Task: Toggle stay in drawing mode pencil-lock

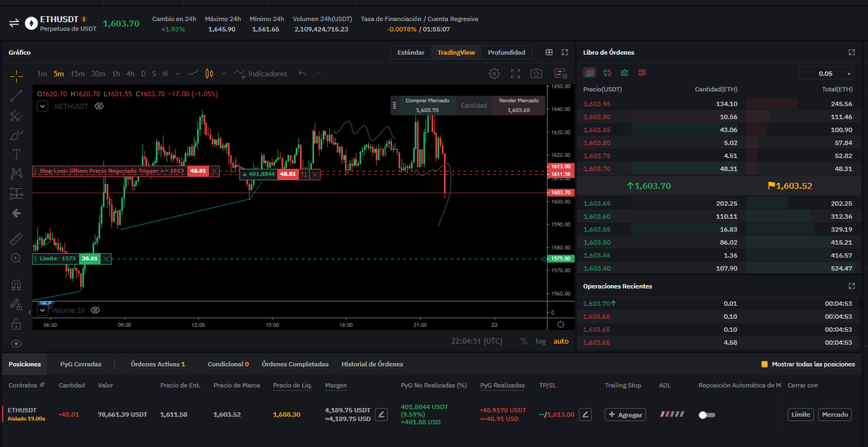Action: click(x=17, y=304)
